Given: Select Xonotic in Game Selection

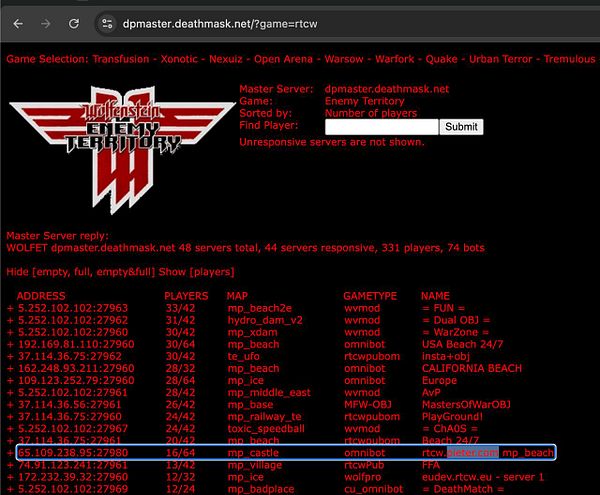Looking at the screenshot, I should 179,59.
